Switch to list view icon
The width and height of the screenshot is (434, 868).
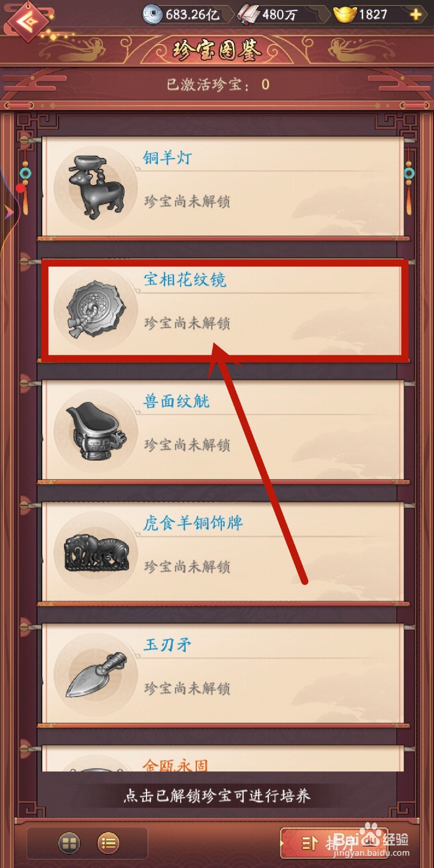coord(108,843)
